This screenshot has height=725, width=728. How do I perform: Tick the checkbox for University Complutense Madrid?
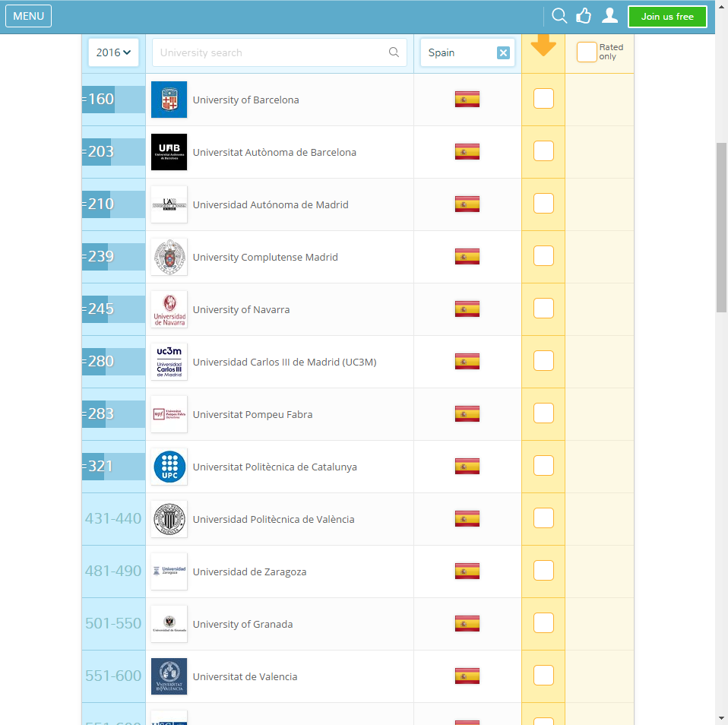click(x=543, y=256)
